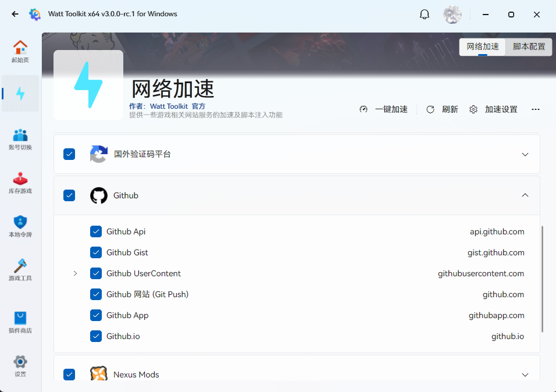Image resolution: width=556 pixels, height=392 pixels.
Task: Uncheck the Github UserContent checkbox
Action: point(96,273)
